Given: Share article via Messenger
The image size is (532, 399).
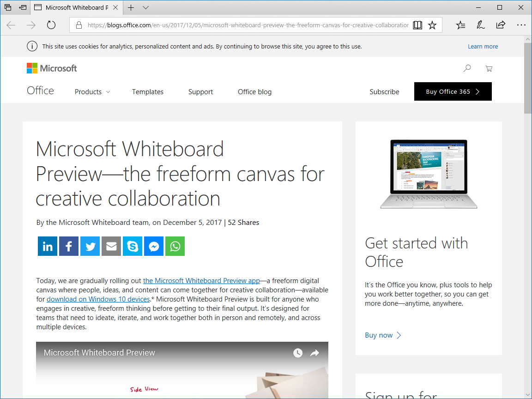Looking at the screenshot, I should (x=154, y=246).
